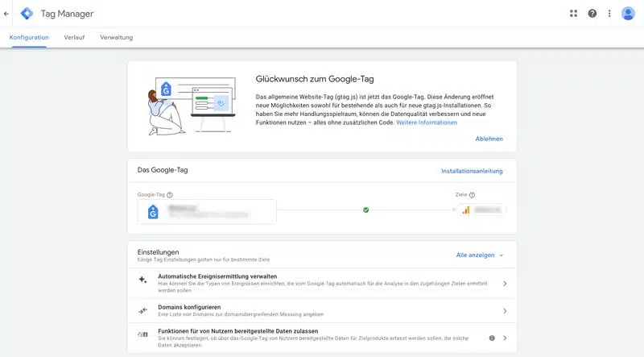Image resolution: width=644 pixels, height=357 pixels.
Task: Open Domains konfigurieren
Action: tap(322, 311)
